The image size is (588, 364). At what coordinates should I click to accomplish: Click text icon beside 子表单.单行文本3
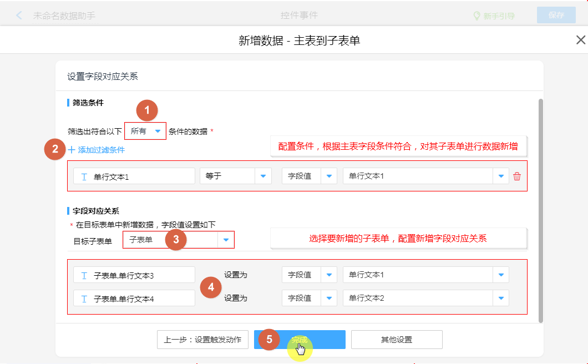pos(84,275)
